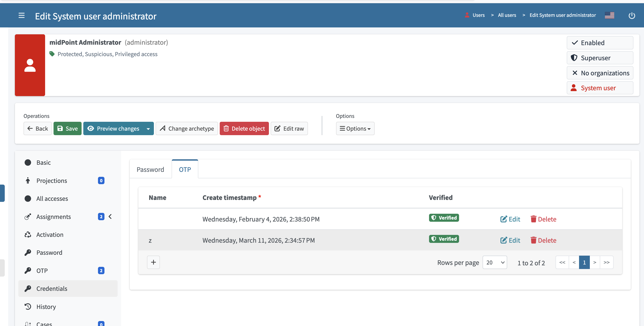Go to the first page (<<)
644x326 pixels.
(562, 262)
